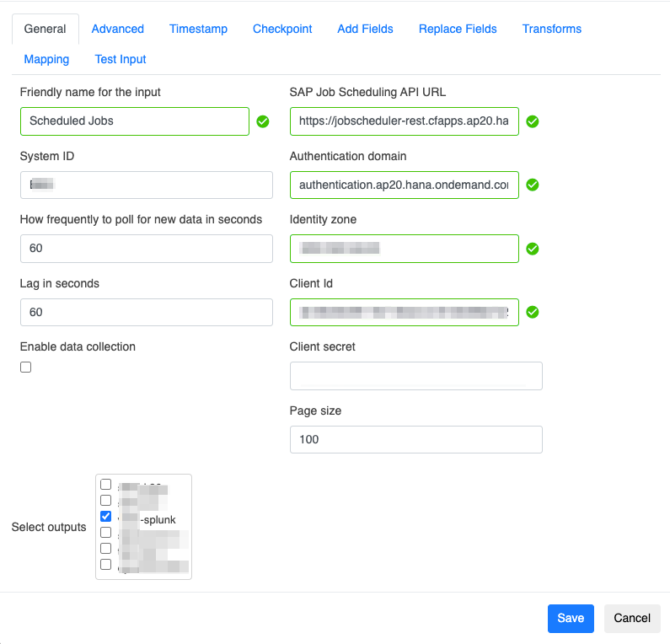The width and height of the screenshot is (670, 644).
Task: Click the Client secret input field
Action: (x=415, y=376)
